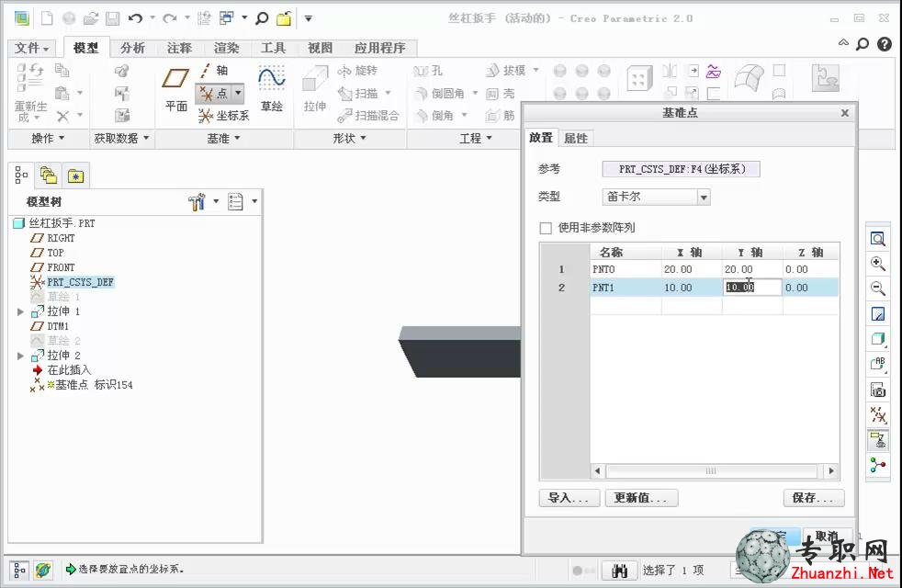Open the folder browser tab icon
902x588 pixels.
click(49, 175)
